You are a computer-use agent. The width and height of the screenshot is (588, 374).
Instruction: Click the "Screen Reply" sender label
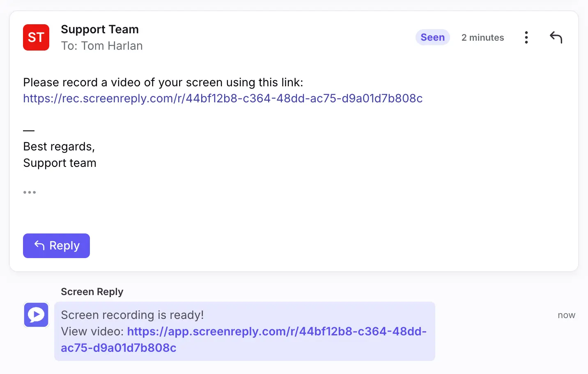pyautogui.click(x=92, y=291)
